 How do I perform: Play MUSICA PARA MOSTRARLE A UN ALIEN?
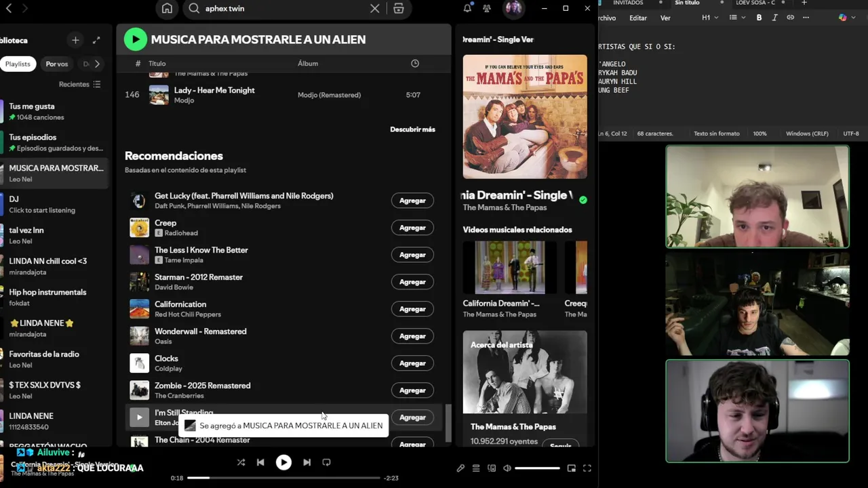click(136, 39)
